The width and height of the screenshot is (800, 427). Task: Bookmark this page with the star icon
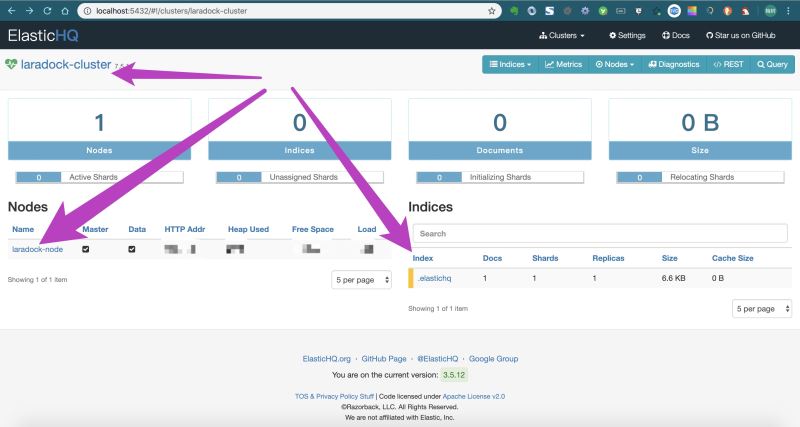(x=492, y=11)
